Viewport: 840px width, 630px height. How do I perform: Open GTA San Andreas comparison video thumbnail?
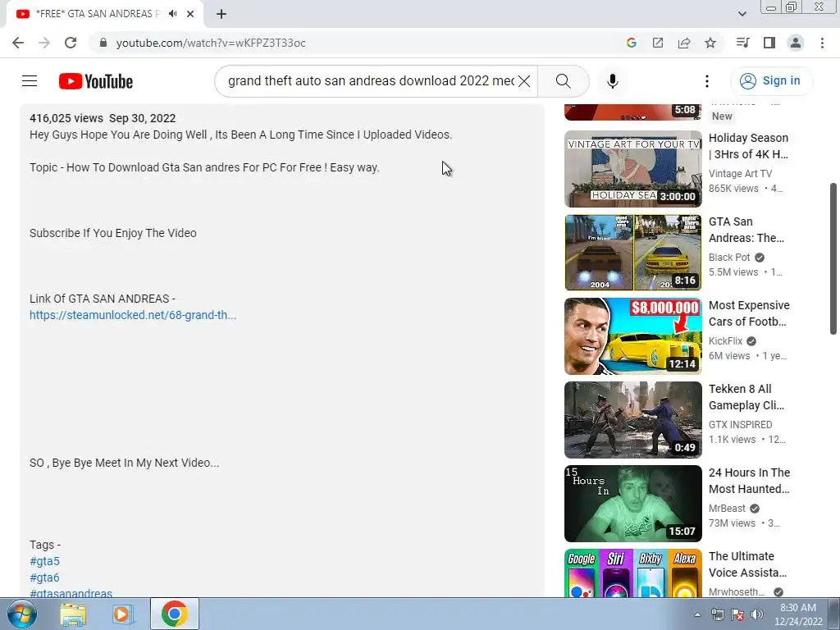click(x=632, y=253)
